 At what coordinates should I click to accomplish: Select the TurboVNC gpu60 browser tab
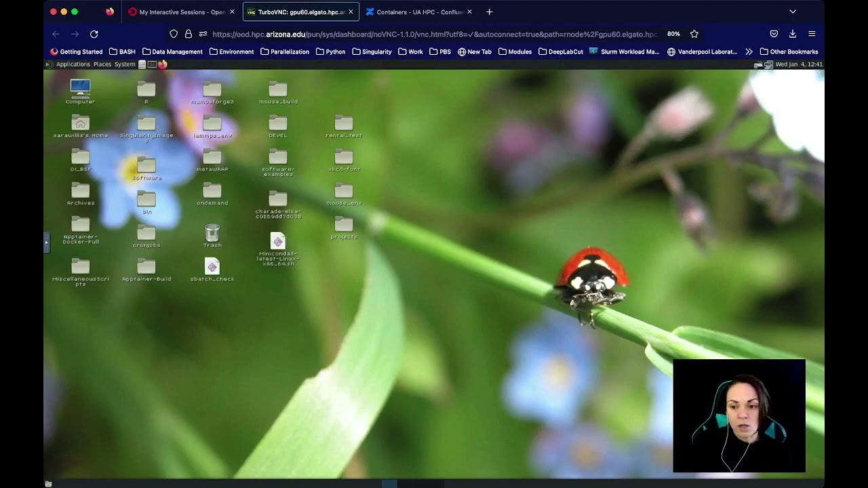[301, 12]
